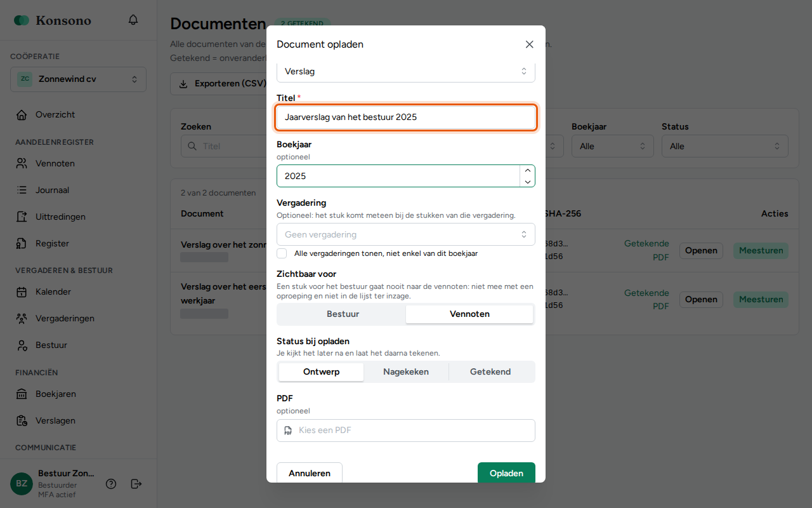This screenshot has height=508, width=812.
Task: Decrease Boekjaar with the down arrow
Action: point(527,182)
